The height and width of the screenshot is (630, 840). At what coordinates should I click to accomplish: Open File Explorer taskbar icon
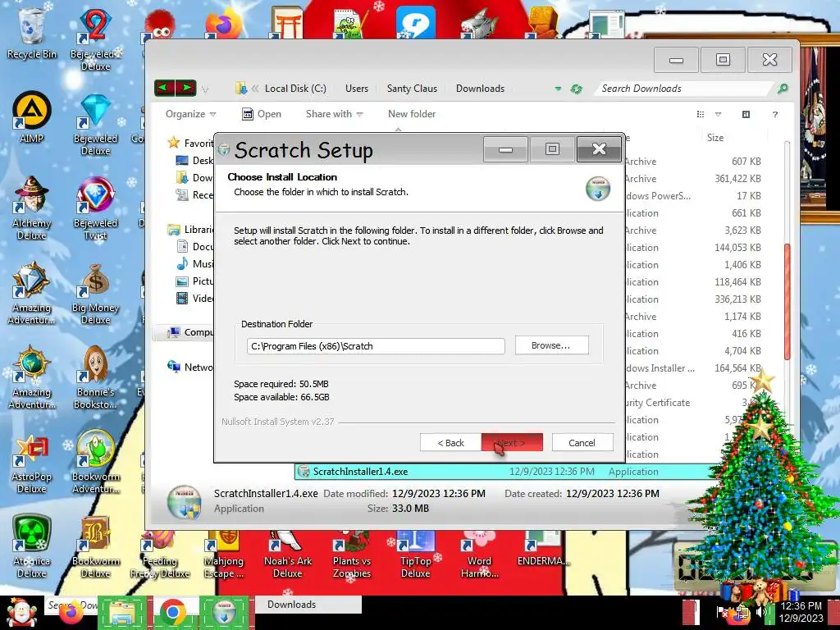tap(123, 613)
